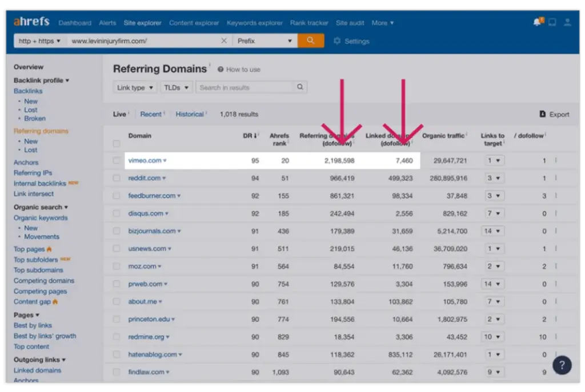Expand links-to-target dropdown for redmine.org
Viewport: 585px width, 392px height.
point(492,337)
